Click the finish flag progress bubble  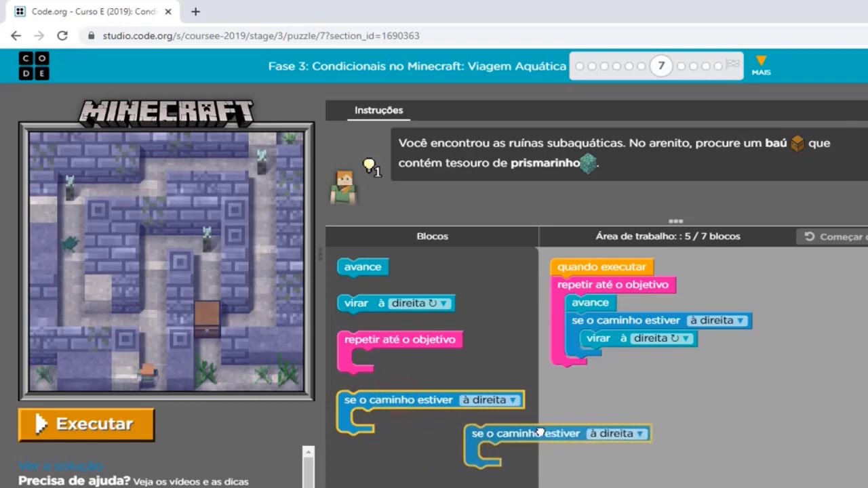(x=732, y=65)
